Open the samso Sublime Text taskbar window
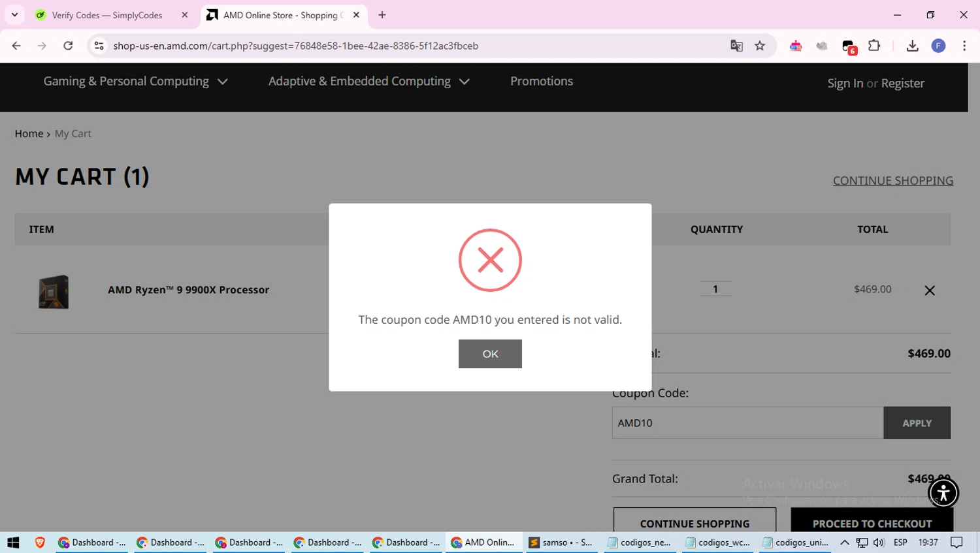980x553 pixels. coord(562,543)
